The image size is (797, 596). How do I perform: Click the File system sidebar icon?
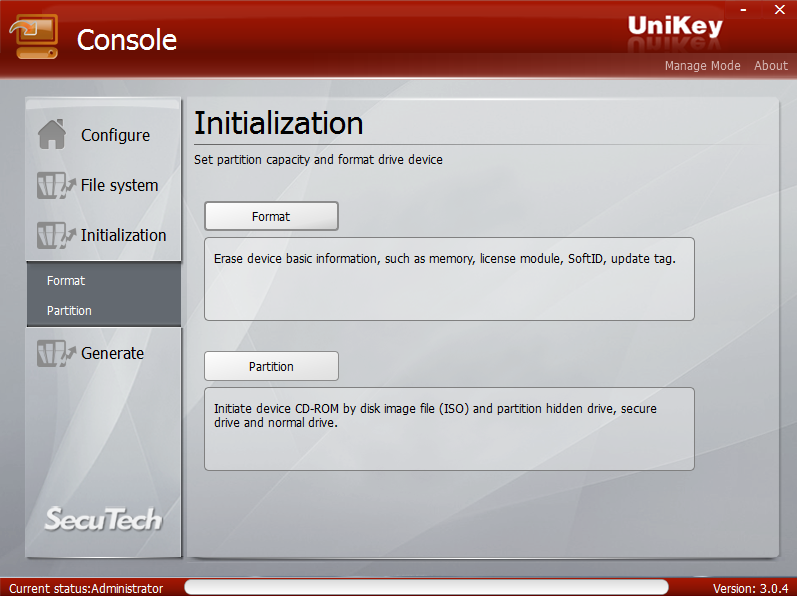(x=56, y=185)
